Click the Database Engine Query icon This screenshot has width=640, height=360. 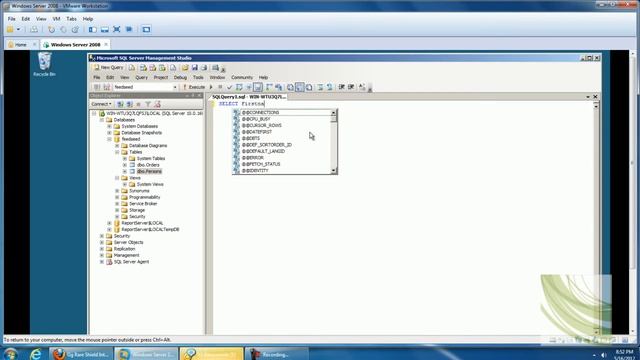(x=132, y=68)
